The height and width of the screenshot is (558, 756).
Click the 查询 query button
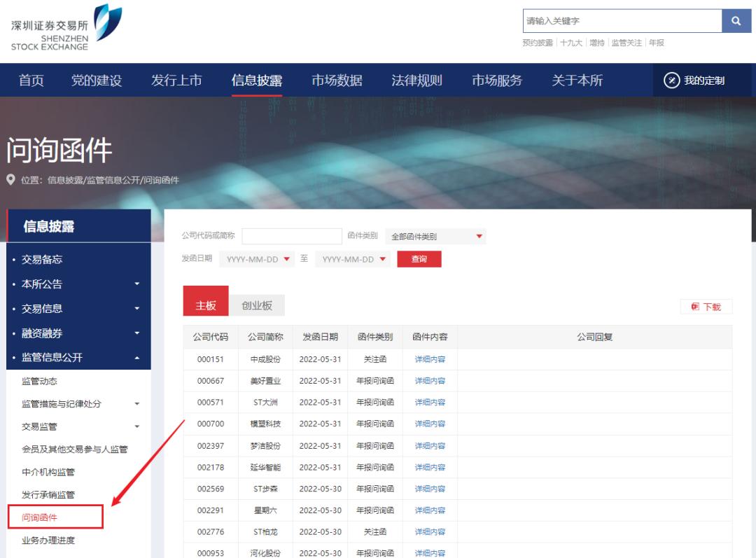(419, 258)
